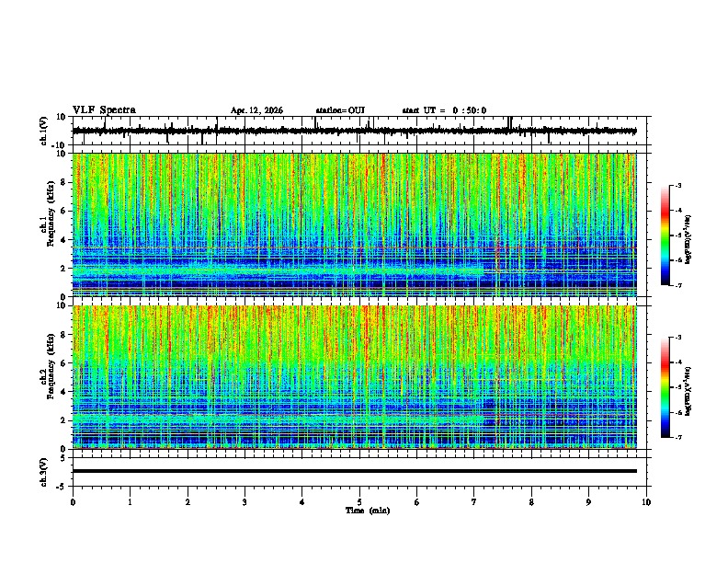The height and width of the screenshot is (563, 728).
Task: Click the "5" tick on ch.3(V) axis
Action: [x=63, y=457]
